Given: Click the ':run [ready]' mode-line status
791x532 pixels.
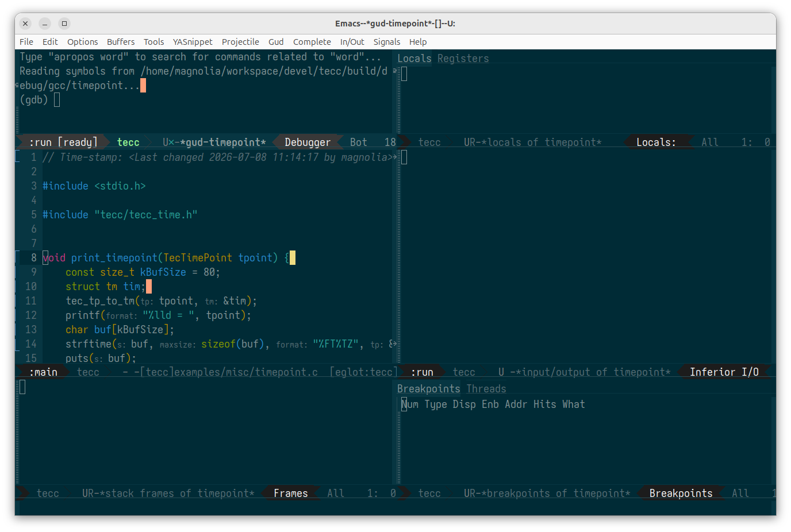Looking at the screenshot, I should coord(63,142).
